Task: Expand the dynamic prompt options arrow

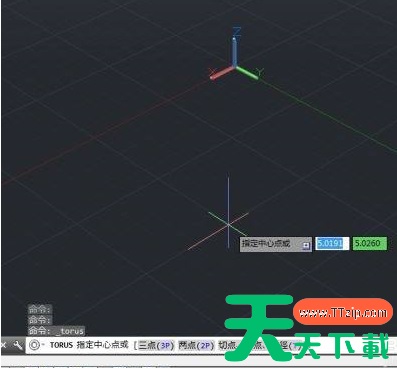Action: pyautogui.click(x=306, y=246)
